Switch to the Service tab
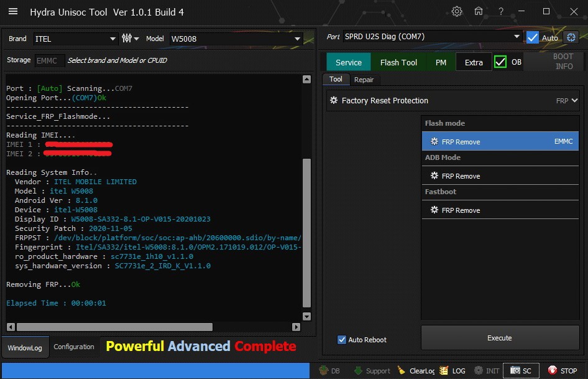The image size is (588, 379). [348, 62]
